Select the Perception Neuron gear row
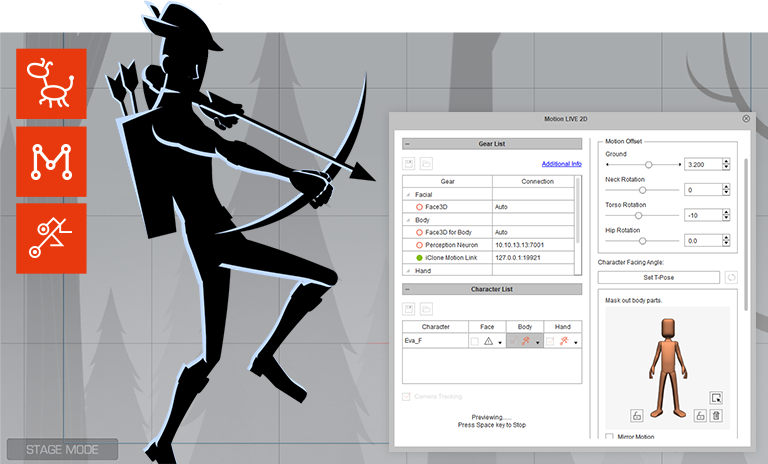Viewport: 768px width, 464px height. pos(453,245)
